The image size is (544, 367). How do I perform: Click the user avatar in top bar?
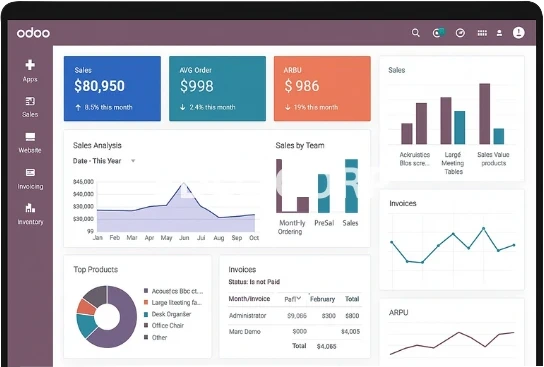519,33
